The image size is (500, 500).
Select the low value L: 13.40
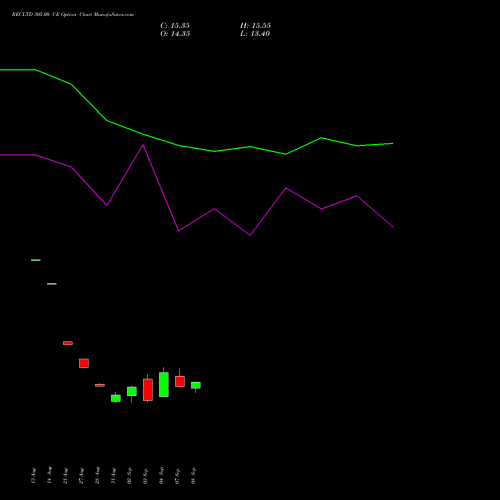coord(255,34)
